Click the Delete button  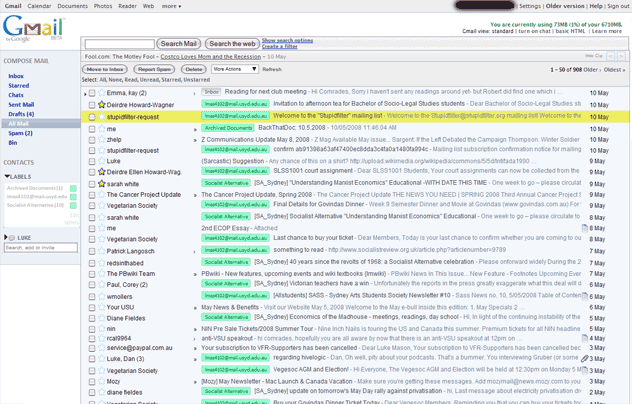pos(193,69)
